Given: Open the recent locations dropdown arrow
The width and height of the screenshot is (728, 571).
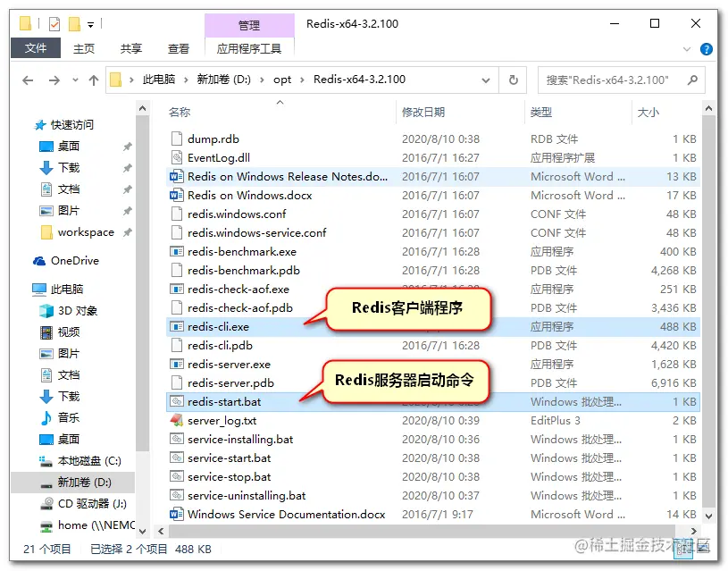Looking at the screenshot, I should (75, 80).
